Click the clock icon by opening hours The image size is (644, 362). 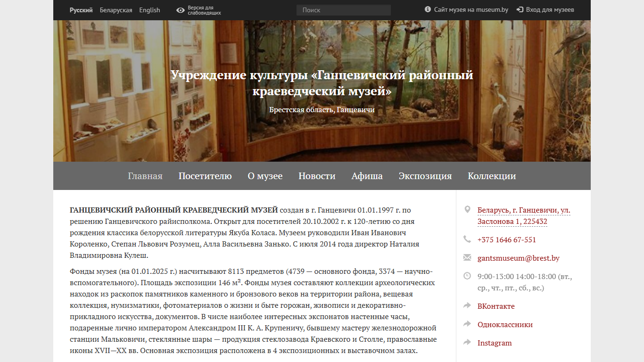tap(467, 276)
